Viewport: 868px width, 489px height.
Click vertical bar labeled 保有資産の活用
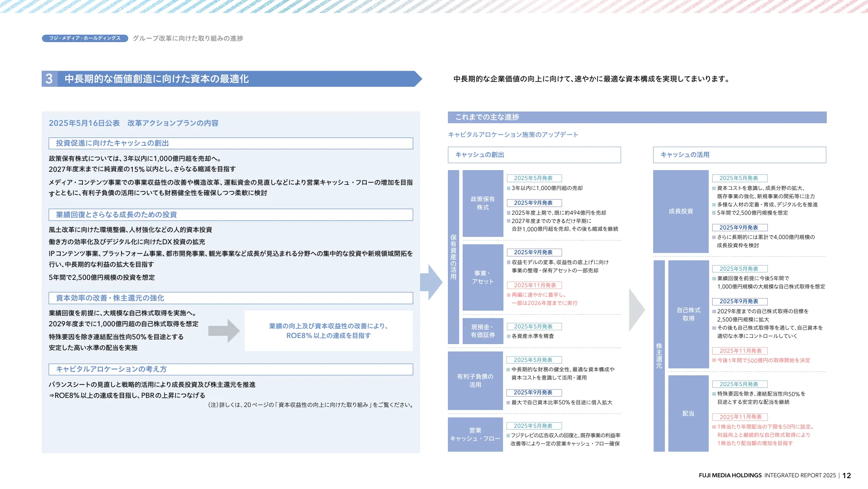point(454,257)
